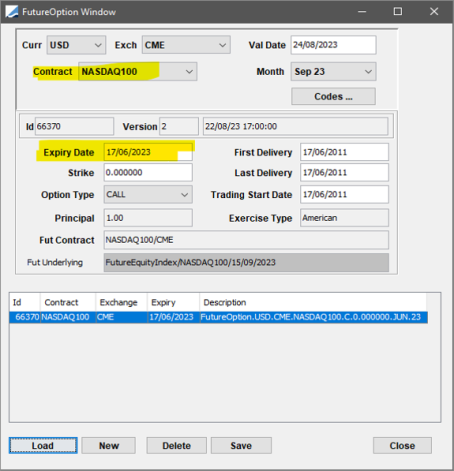
Task: Click the Exercise Type American field
Action: 344,218
